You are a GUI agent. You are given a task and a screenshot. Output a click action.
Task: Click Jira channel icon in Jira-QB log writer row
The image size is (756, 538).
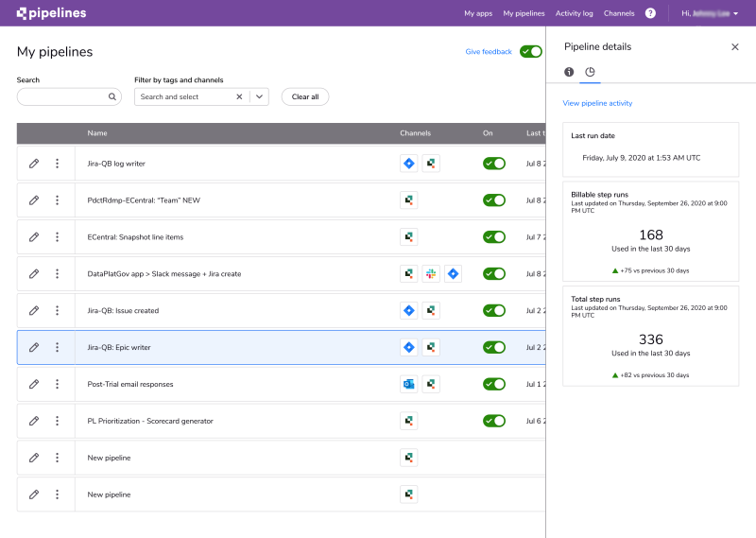409,164
